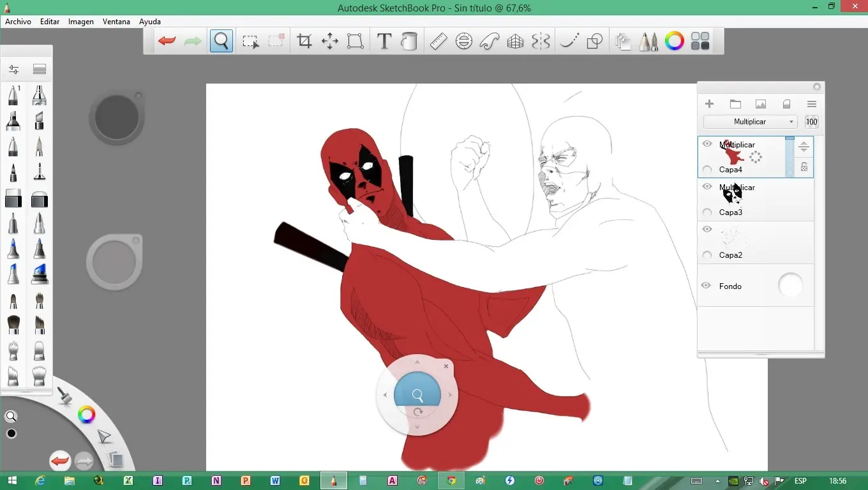868x490 pixels.
Task: Open the Ayuda menu
Action: pos(150,22)
